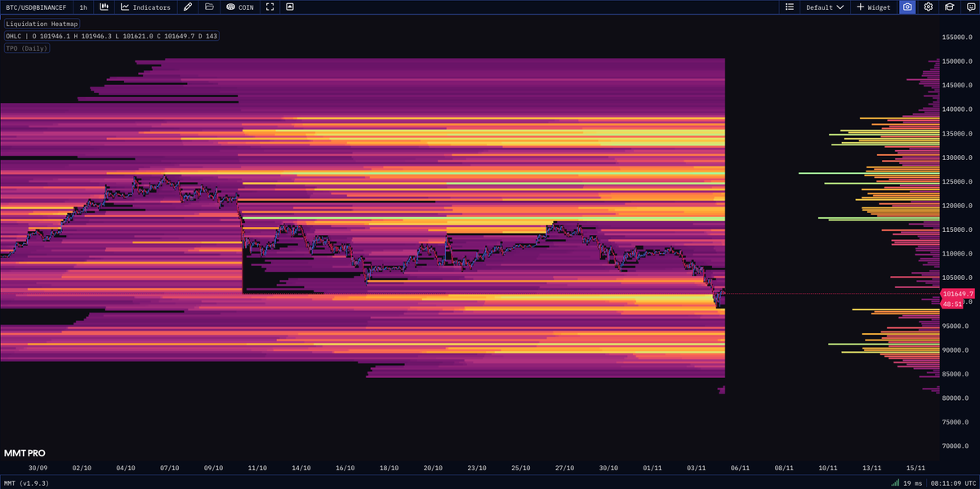Click the 105000.0 price axis label
The image size is (980, 489).
[957, 278]
